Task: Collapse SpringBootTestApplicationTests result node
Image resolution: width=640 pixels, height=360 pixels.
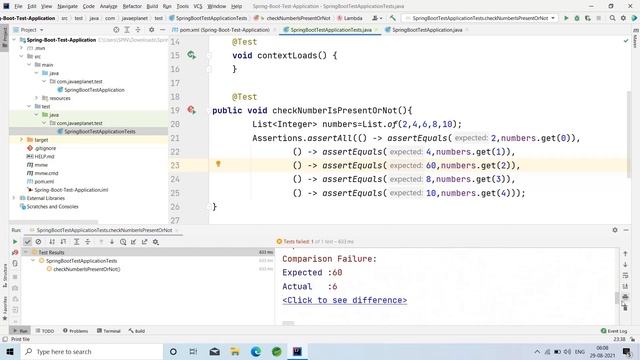Action: click(33, 260)
